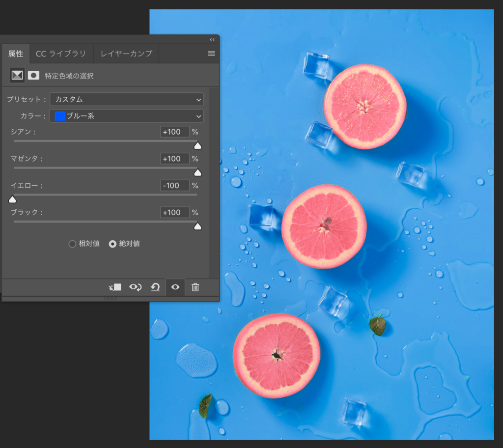503x448 pixels.
Task: Reset adjustment to defaults icon
Action: [155, 287]
